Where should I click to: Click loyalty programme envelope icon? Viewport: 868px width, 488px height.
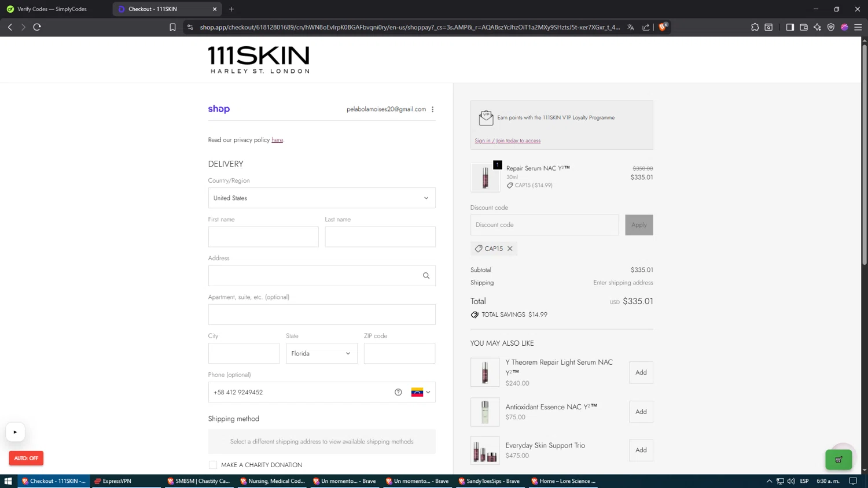(486, 118)
